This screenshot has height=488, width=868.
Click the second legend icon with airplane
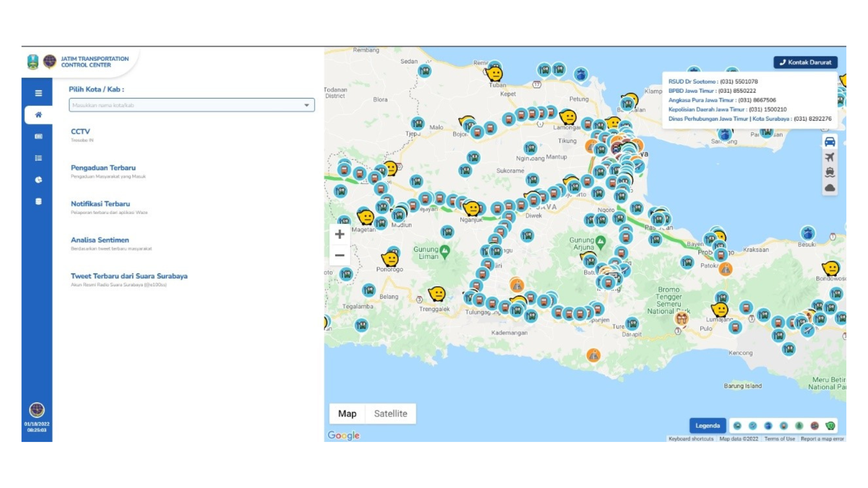click(753, 426)
